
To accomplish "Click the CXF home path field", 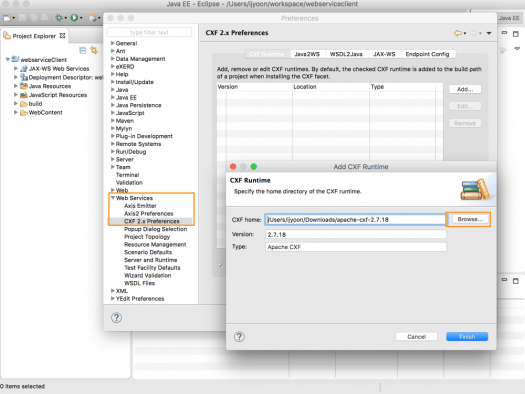I will pyautogui.click(x=355, y=220).
